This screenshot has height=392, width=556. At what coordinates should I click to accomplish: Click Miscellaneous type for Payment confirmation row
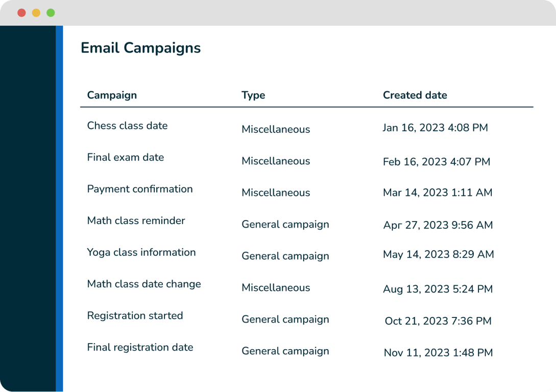coord(276,193)
